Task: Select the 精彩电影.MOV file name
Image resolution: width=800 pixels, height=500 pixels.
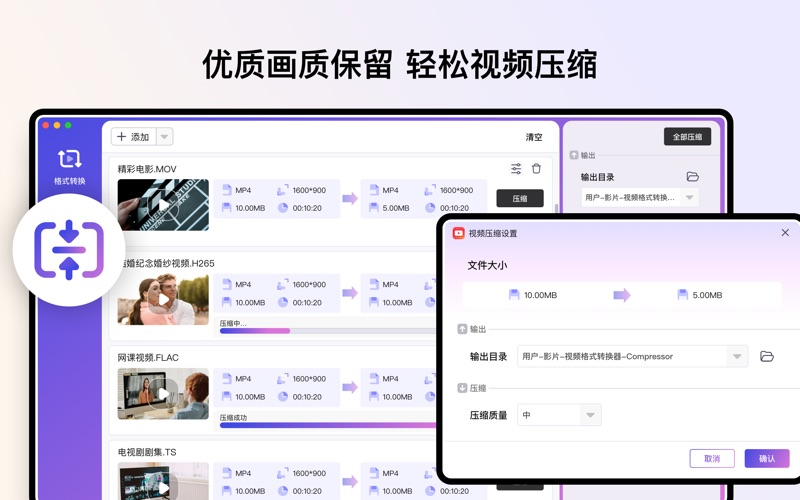Action: tap(147, 169)
